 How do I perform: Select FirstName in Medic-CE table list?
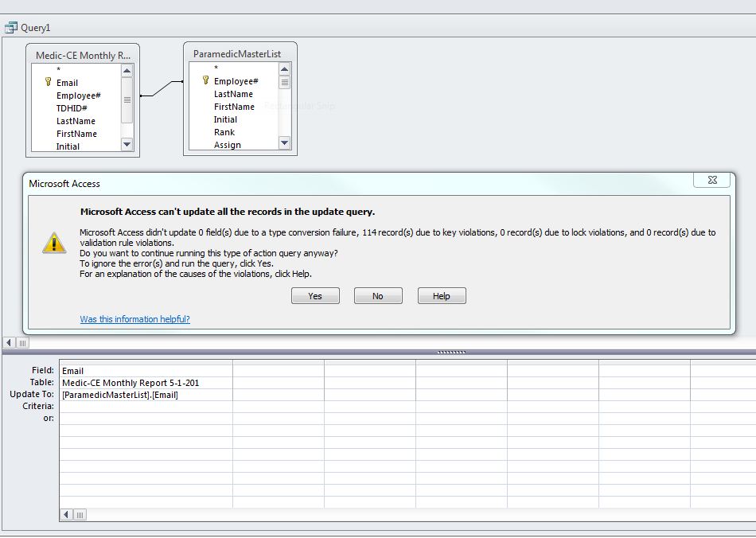(x=76, y=134)
